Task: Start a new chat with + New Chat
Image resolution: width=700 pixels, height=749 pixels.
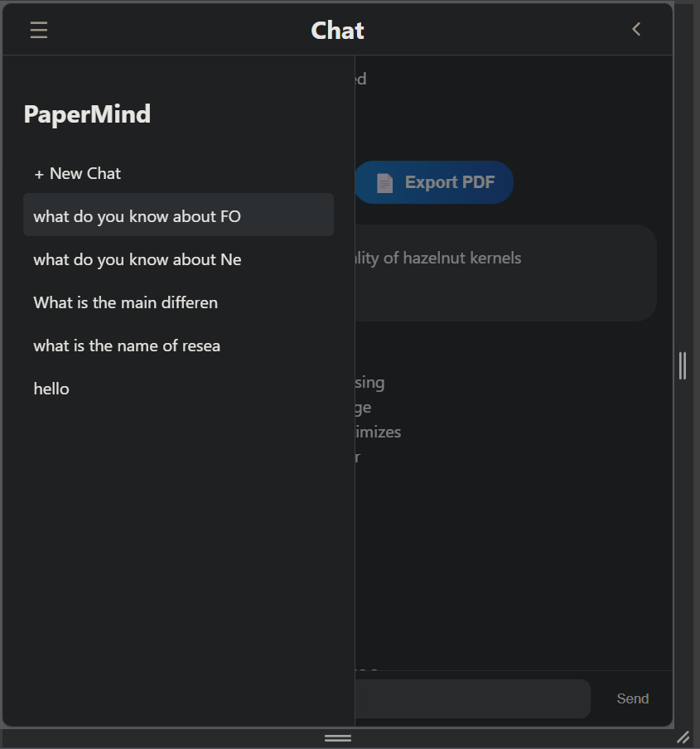Action: click(x=78, y=173)
